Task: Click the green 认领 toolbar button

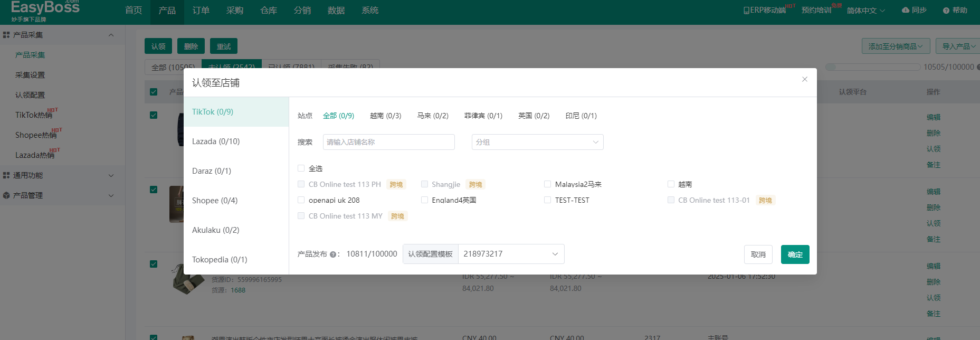Action: [158, 46]
